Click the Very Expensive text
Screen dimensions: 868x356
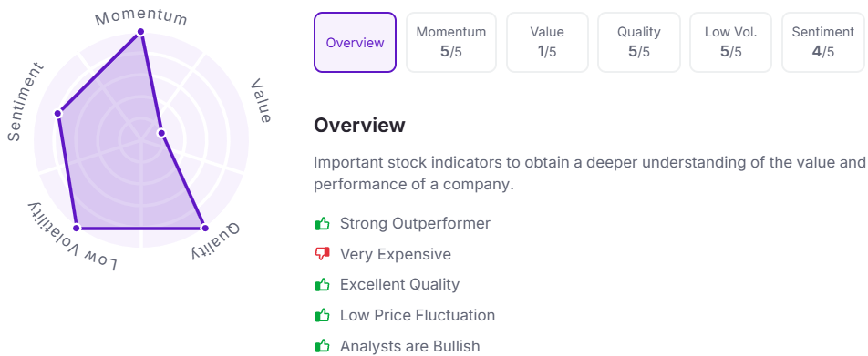(x=396, y=254)
